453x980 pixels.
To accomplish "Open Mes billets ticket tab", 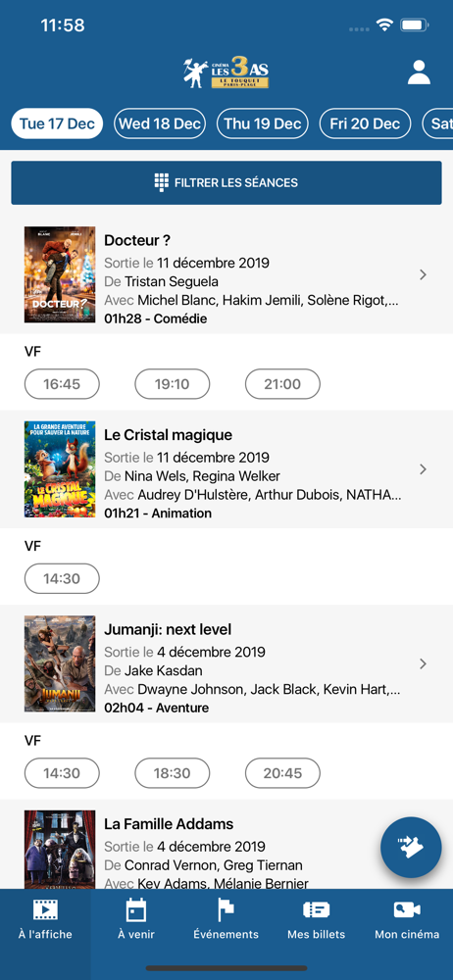I will point(317,919).
